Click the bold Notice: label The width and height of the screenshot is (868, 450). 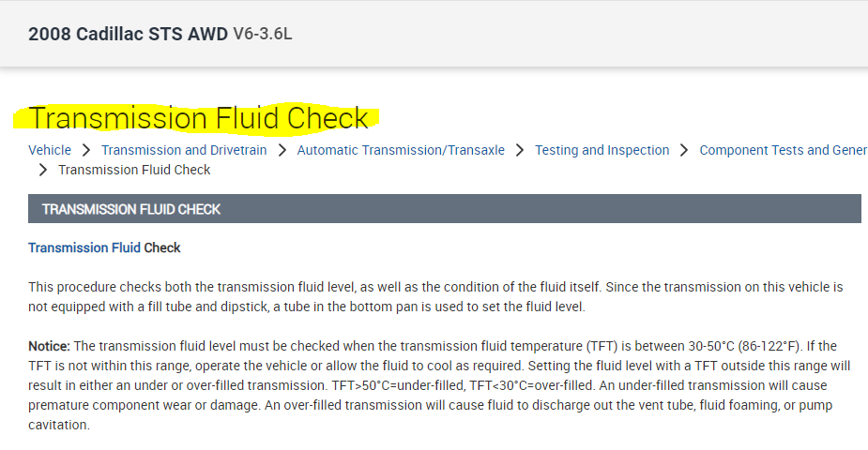[51, 347]
